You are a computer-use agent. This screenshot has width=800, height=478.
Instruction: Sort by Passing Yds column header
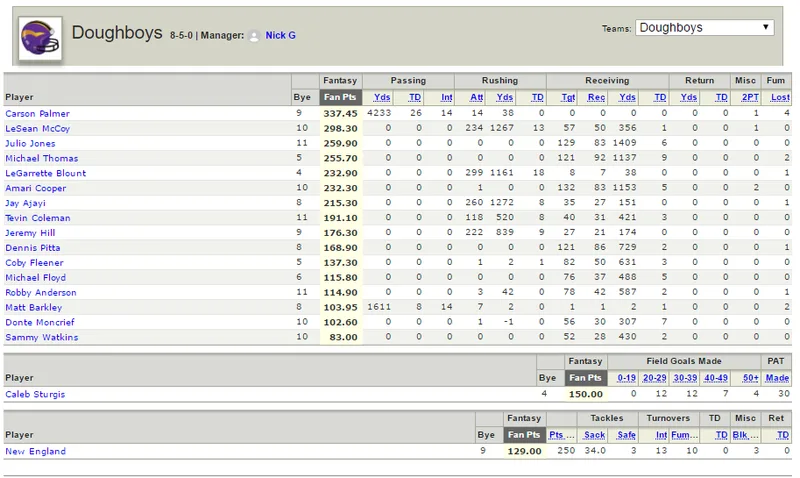pyautogui.click(x=382, y=97)
